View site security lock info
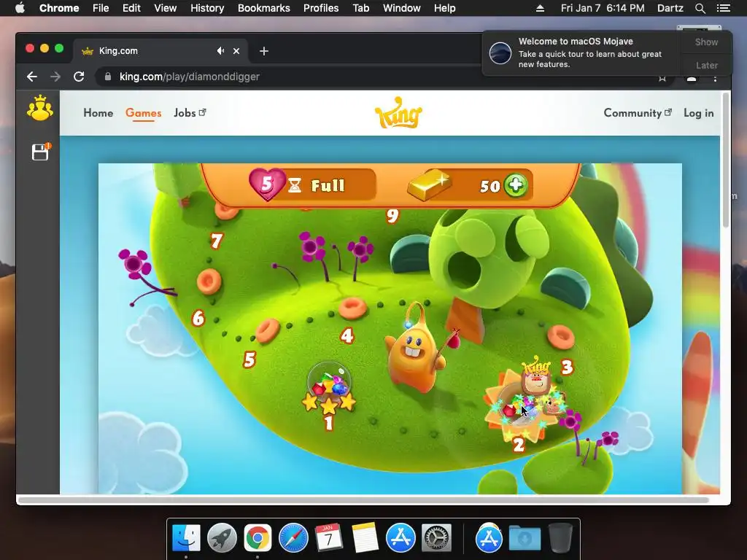 (108, 76)
